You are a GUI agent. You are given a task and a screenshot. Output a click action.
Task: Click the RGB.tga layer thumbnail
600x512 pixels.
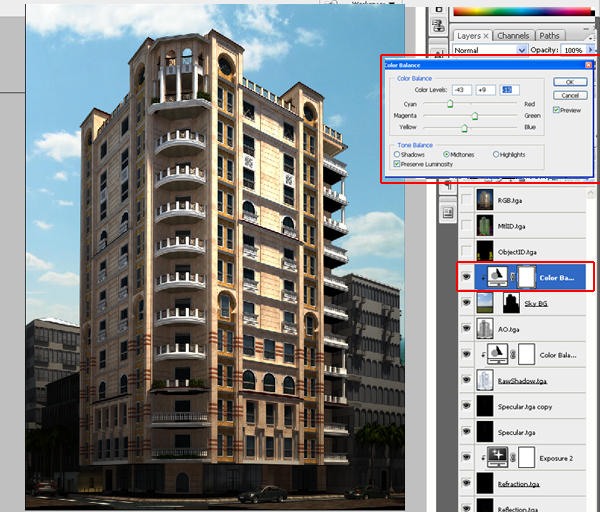pos(485,200)
